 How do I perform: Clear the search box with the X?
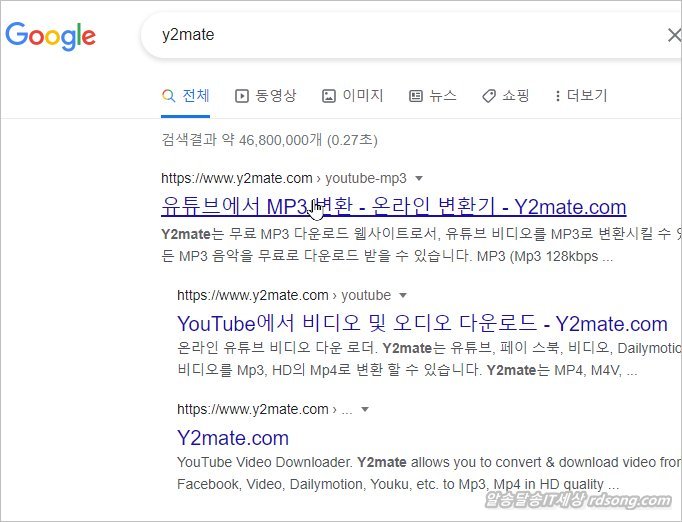[x=673, y=36]
